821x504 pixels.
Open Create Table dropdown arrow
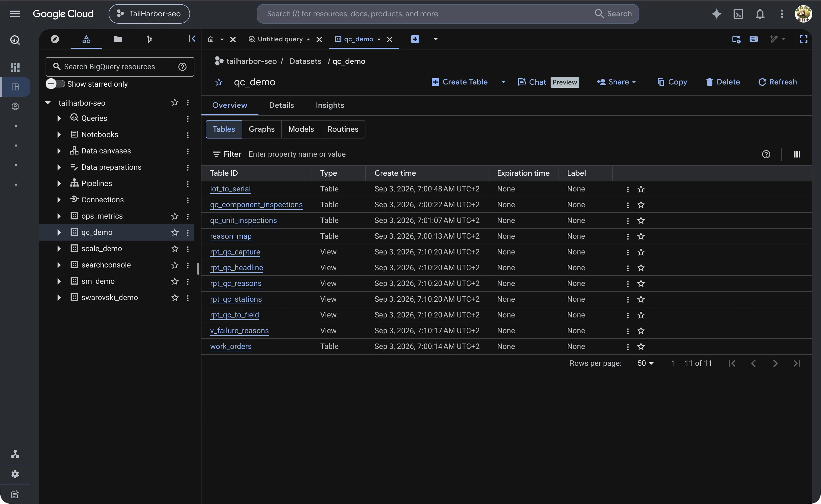[503, 82]
